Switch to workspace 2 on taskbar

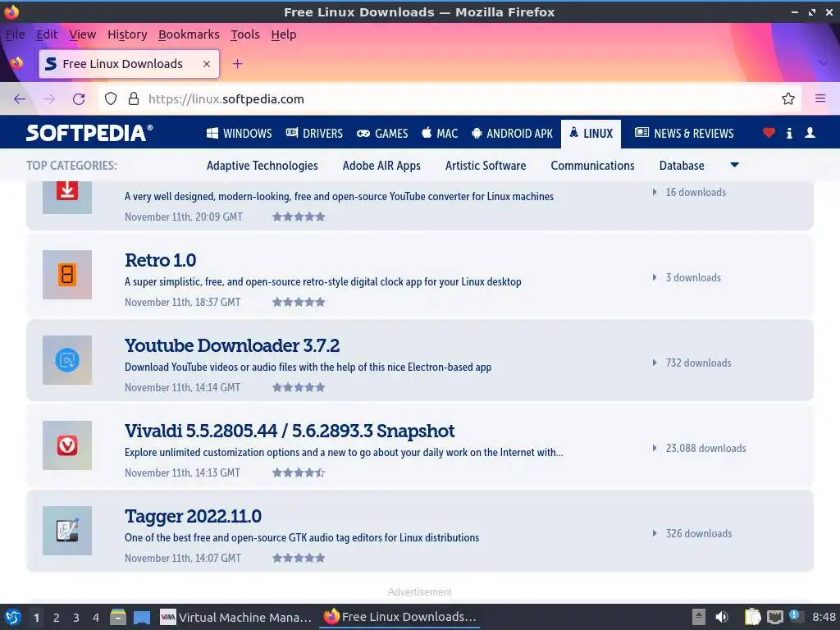[56, 618]
